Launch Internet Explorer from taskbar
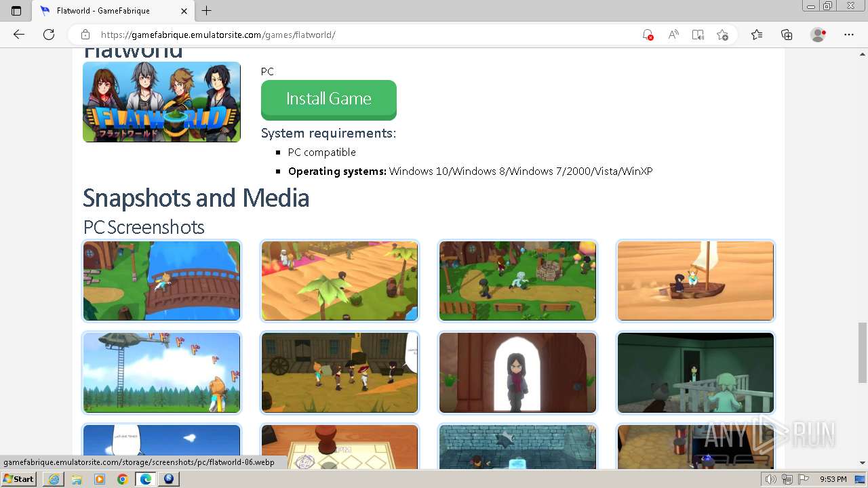This screenshot has height=488, width=868. coord(54,479)
